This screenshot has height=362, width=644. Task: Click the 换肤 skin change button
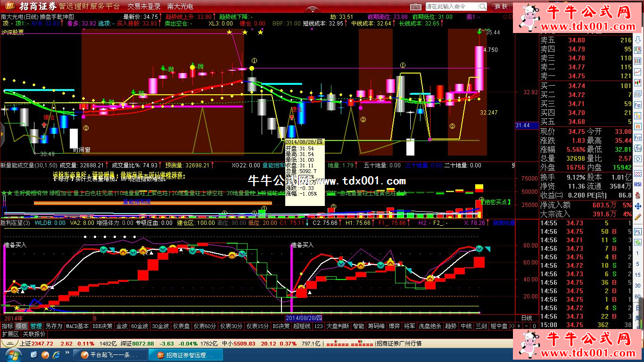501,7
